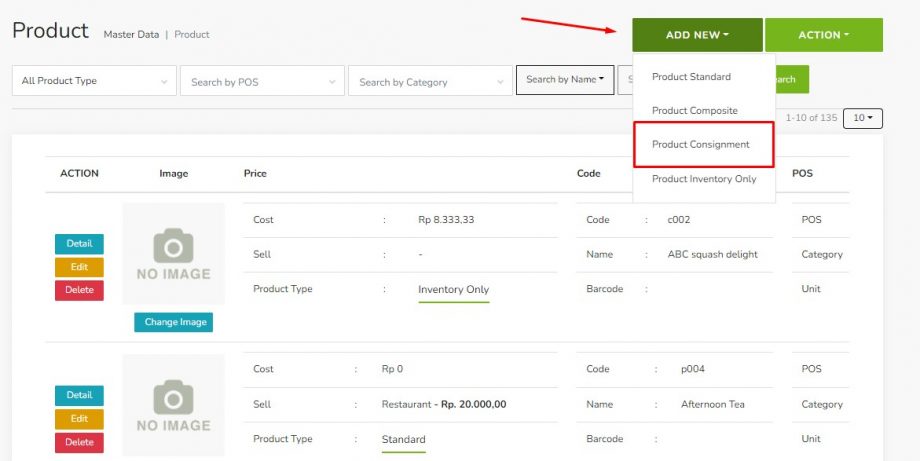This screenshot has width=920, height=461.
Task: Click the code c002 value
Action: (679, 220)
